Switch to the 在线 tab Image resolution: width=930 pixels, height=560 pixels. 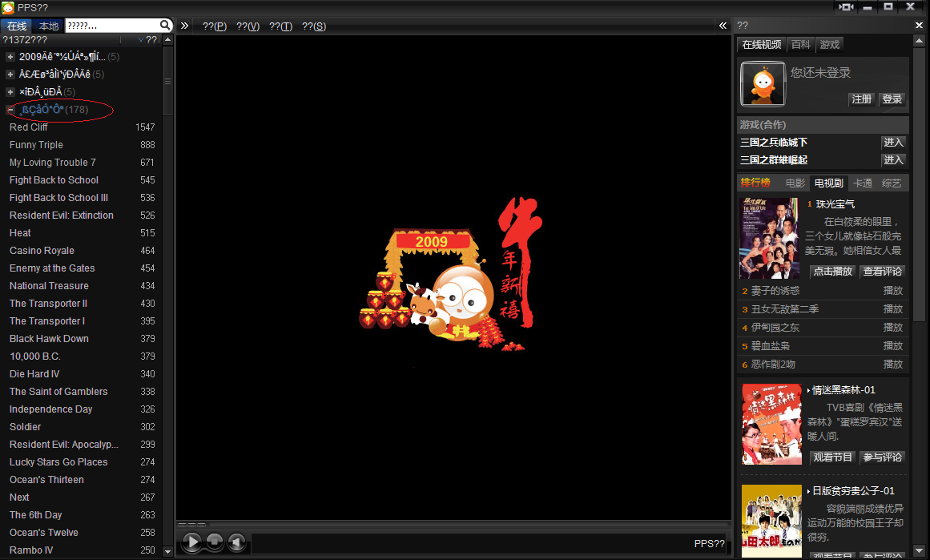(17, 26)
